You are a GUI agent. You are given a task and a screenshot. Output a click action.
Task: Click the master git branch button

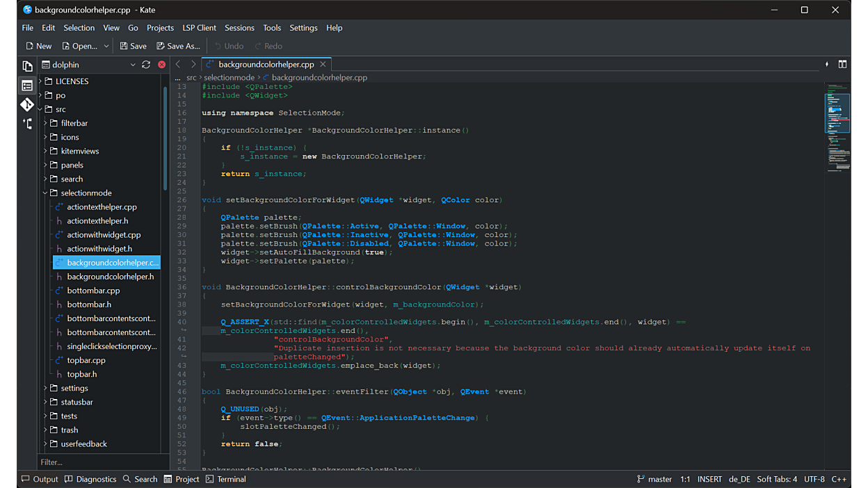(x=654, y=479)
